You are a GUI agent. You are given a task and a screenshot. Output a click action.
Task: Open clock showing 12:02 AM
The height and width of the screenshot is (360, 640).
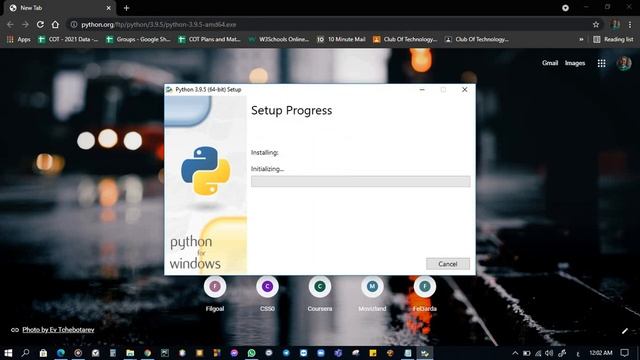coord(601,353)
